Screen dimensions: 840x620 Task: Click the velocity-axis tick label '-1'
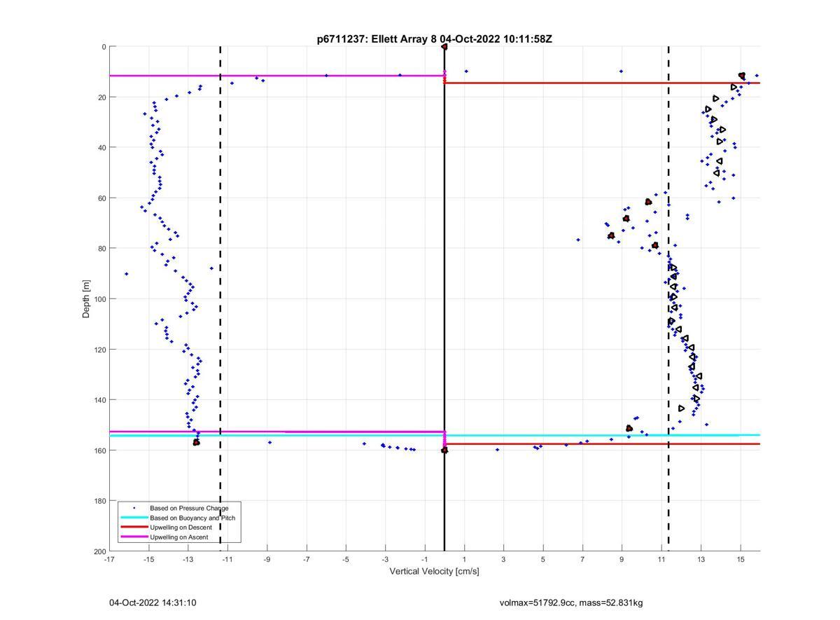click(425, 560)
